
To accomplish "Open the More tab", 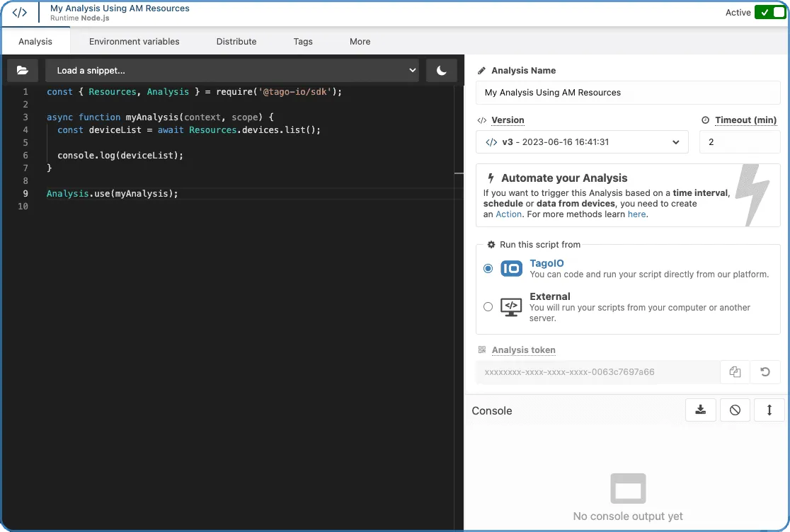I will tap(360, 42).
